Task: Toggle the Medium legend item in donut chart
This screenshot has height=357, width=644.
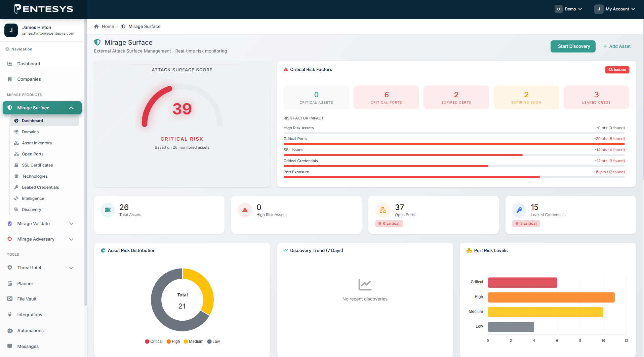Action: (x=193, y=342)
